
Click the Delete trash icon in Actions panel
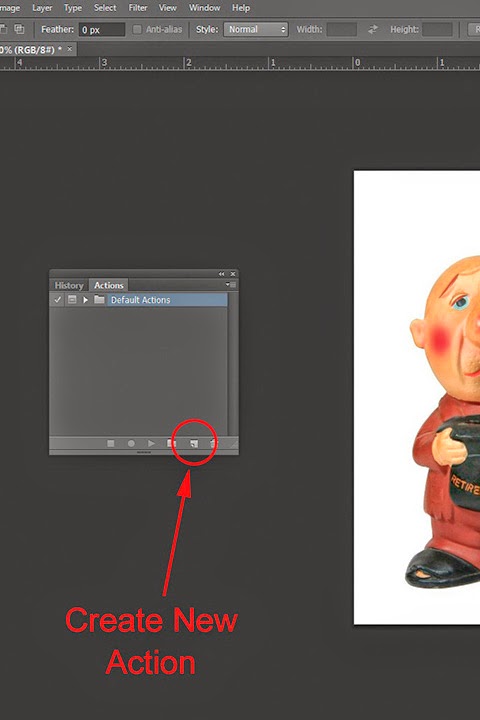(x=212, y=444)
